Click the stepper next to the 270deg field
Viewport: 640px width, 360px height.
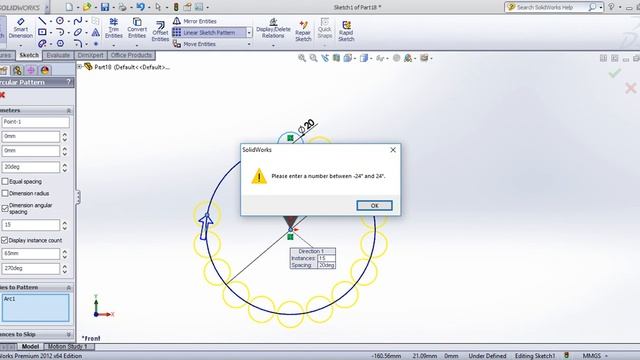[64, 269]
